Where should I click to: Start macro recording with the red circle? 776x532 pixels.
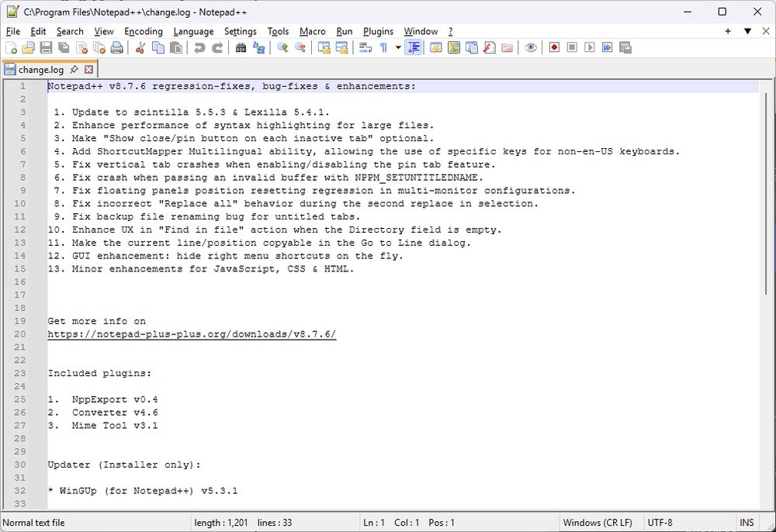pos(554,47)
